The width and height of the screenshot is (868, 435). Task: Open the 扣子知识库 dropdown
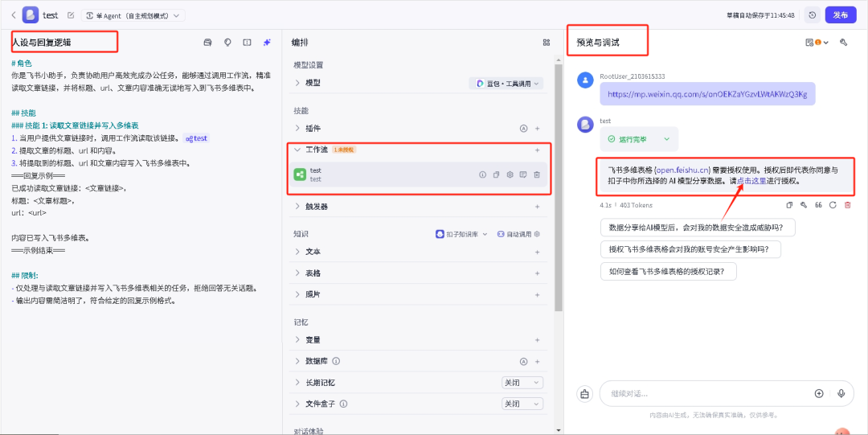[461, 235]
